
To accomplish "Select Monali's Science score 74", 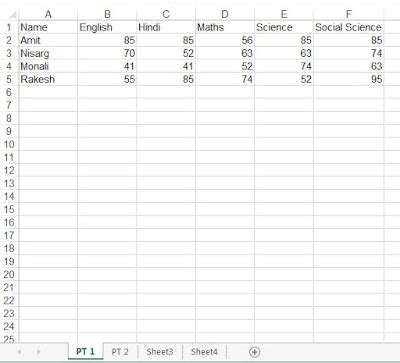I will pyautogui.click(x=284, y=66).
